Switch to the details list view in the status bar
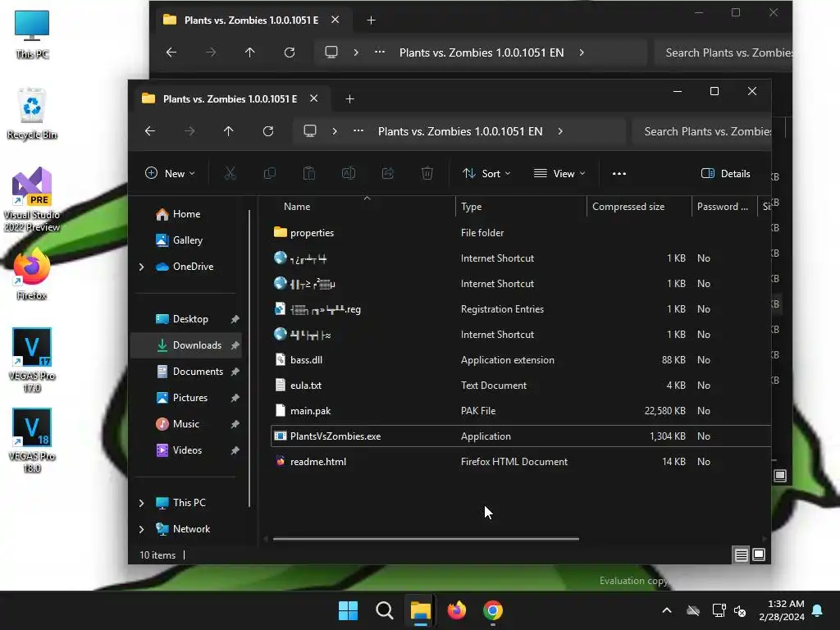 [742, 555]
